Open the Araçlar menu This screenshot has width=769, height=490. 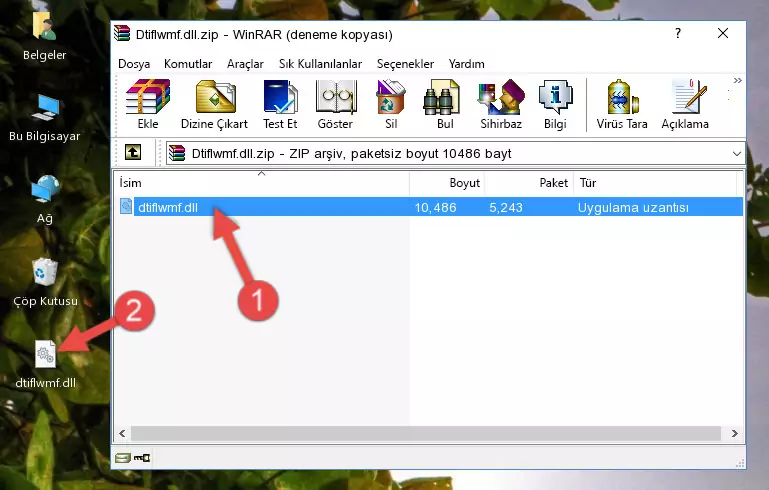point(245,64)
